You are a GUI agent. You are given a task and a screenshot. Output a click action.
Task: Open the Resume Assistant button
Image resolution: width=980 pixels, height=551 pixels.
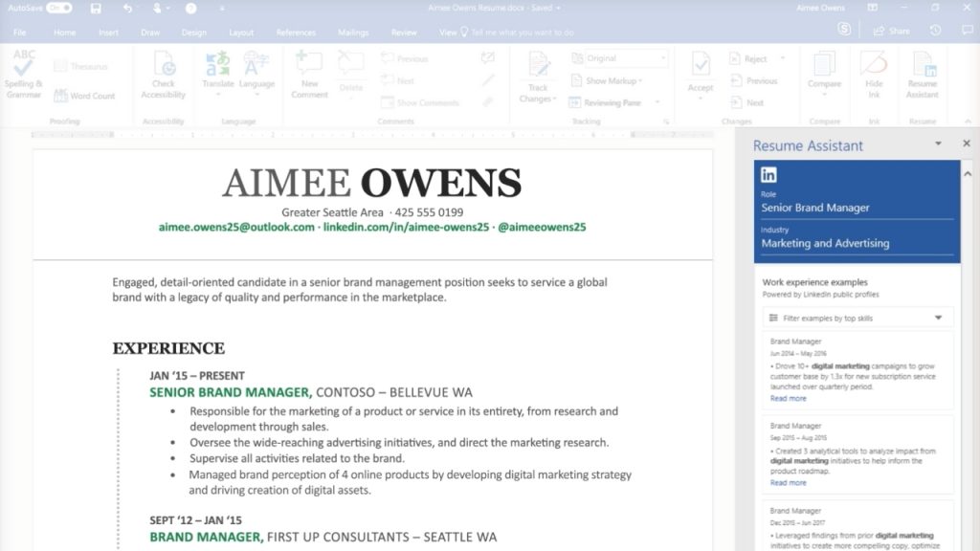point(923,75)
